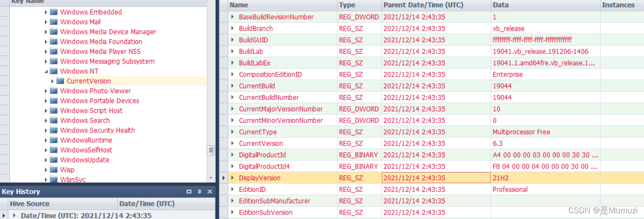This screenshot has height=219, width=644.
Task: Expand the Windows Mail tree node
Action: pos(46,22)
